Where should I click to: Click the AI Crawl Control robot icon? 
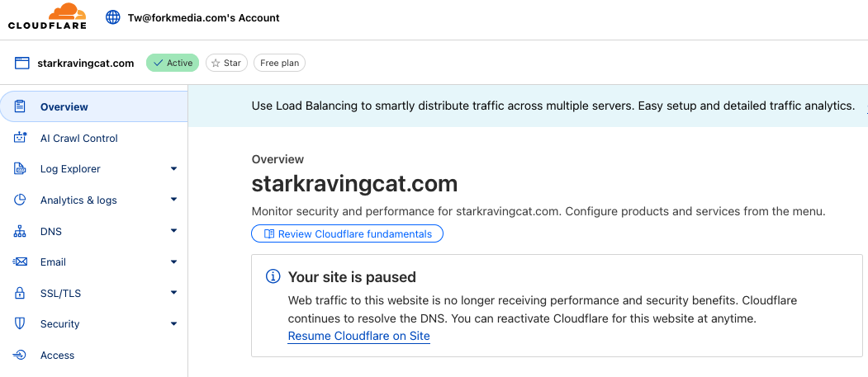click(x=21, y=138)
